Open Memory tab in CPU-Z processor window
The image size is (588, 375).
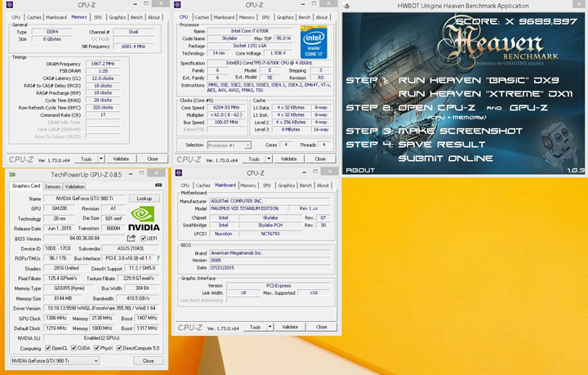tap(247, 17)
